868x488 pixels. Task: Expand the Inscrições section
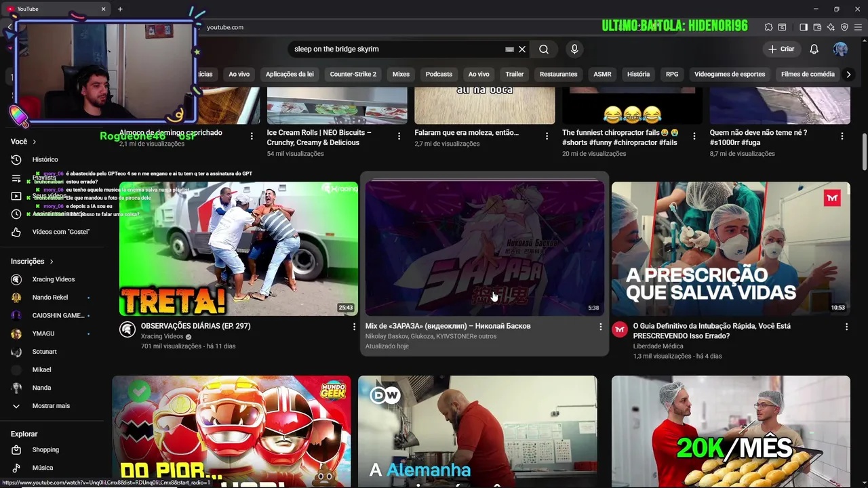32,261
